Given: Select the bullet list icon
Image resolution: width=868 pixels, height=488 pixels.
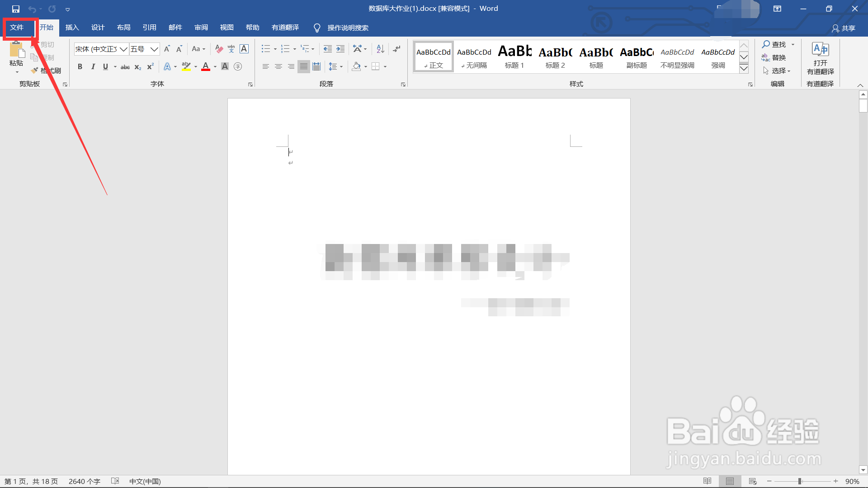Looking at the screenshot, I should 265,49.
